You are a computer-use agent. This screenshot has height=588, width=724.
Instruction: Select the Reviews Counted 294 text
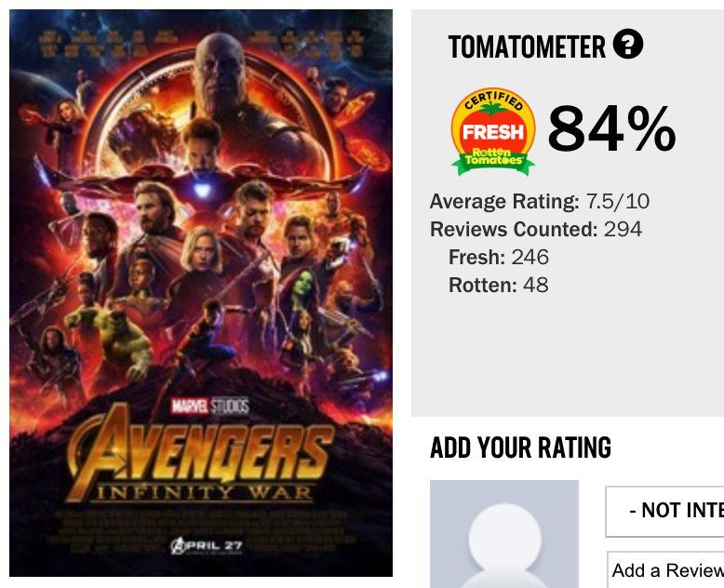point(536,229)
